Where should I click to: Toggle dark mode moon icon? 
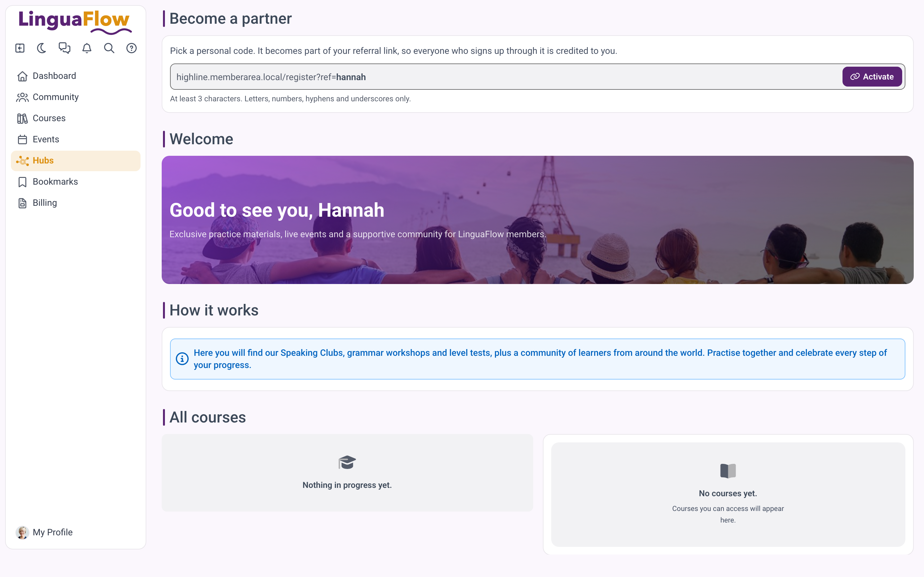(42, 48)
